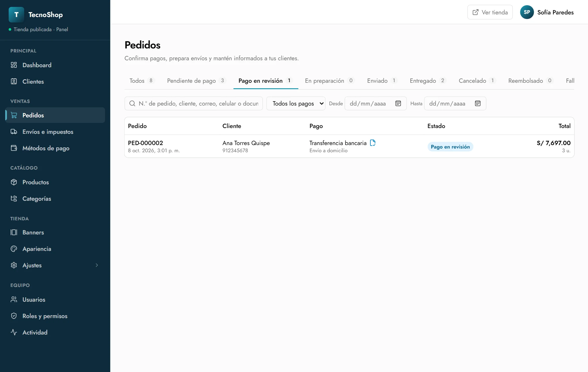588x372 pixels.
Task: Click the Pago en revisión status badge
Action: click(x=450, y=146)
